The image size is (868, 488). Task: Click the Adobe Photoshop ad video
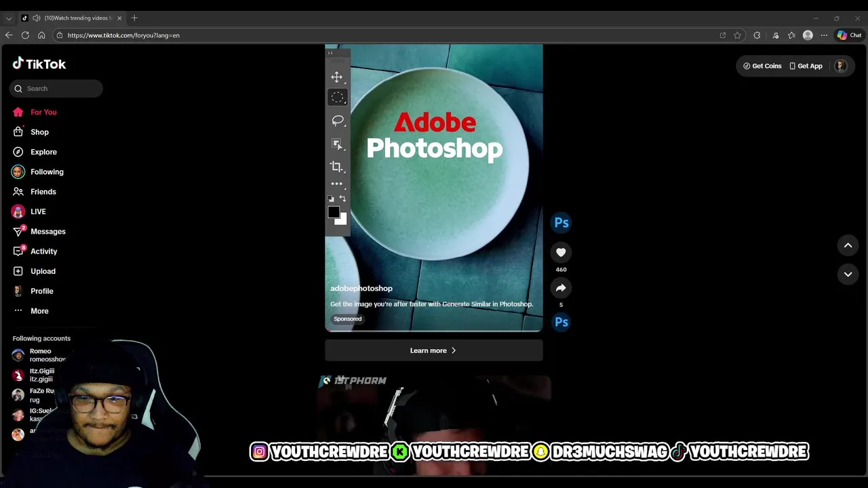tap(434, 188)
